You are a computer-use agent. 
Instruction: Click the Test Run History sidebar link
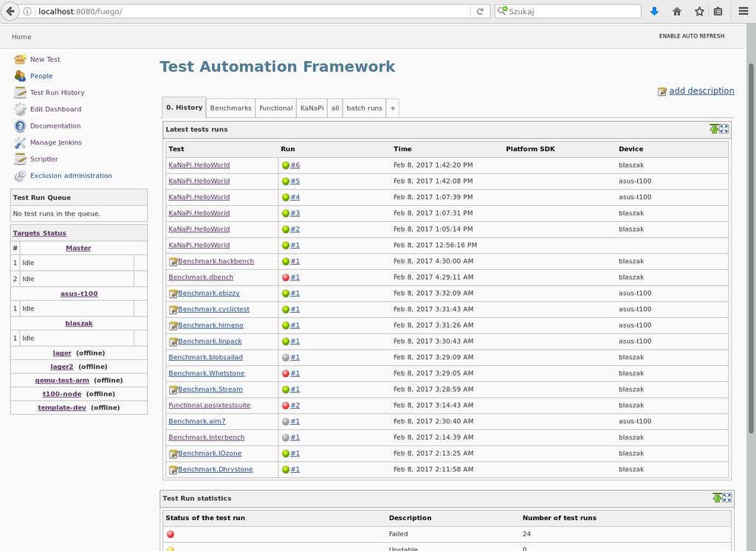58,92
